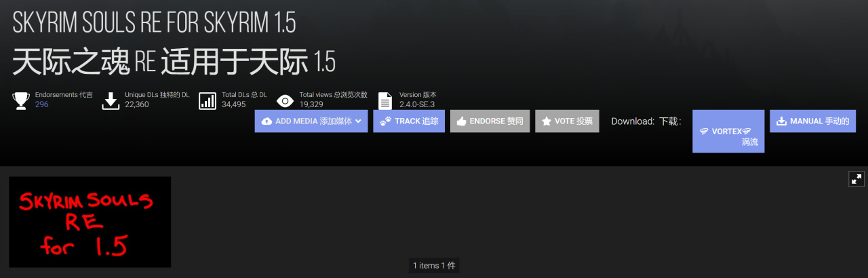The width and height of the screenshot is (868, 278).
Task: Click the version text 2.4.0-SE.3
Action: 417,104
